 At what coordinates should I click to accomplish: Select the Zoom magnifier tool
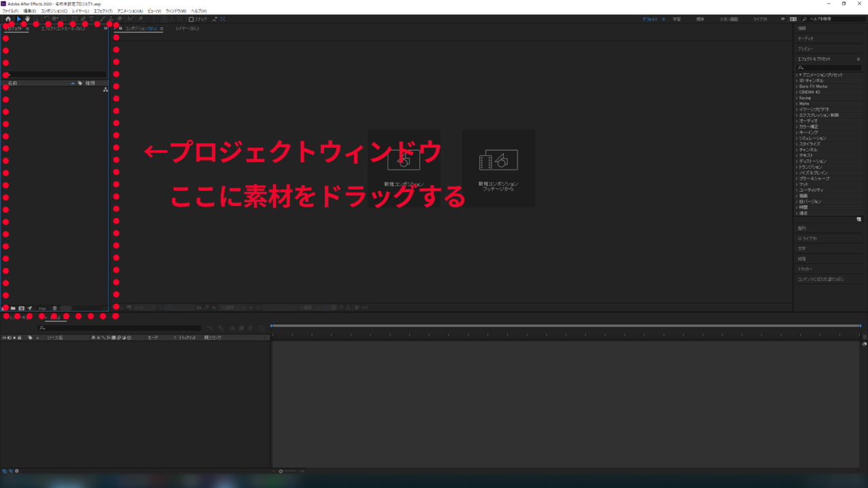(x=36, y=19)
